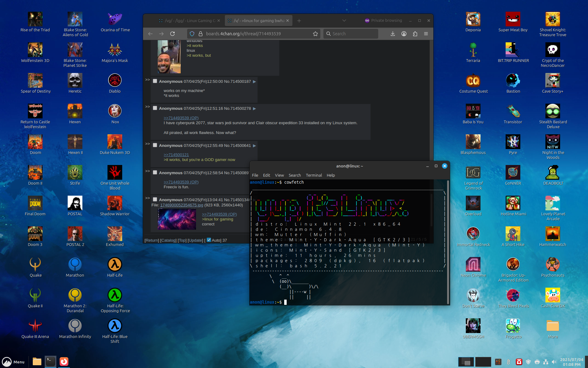The width and height of the screenshot is (588, 368).
Task: Click the terminal window scrollbar
Action: pos(448,242)
